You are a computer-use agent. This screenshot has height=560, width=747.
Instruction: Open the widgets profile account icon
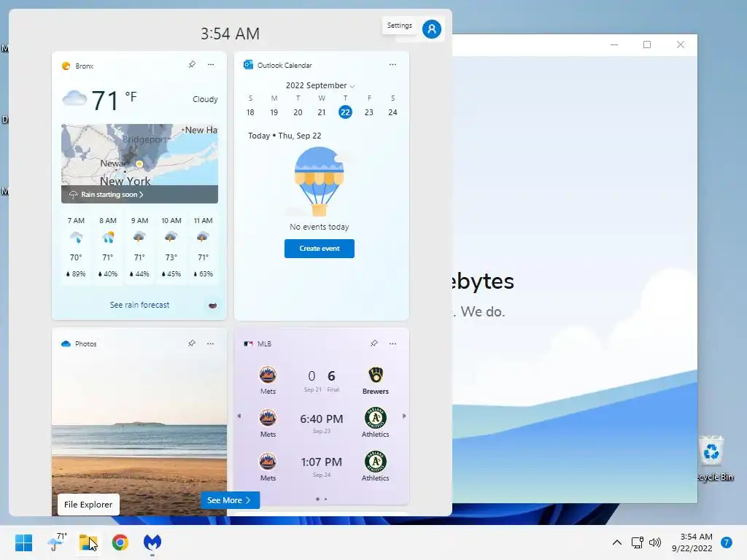click(432, 29)
